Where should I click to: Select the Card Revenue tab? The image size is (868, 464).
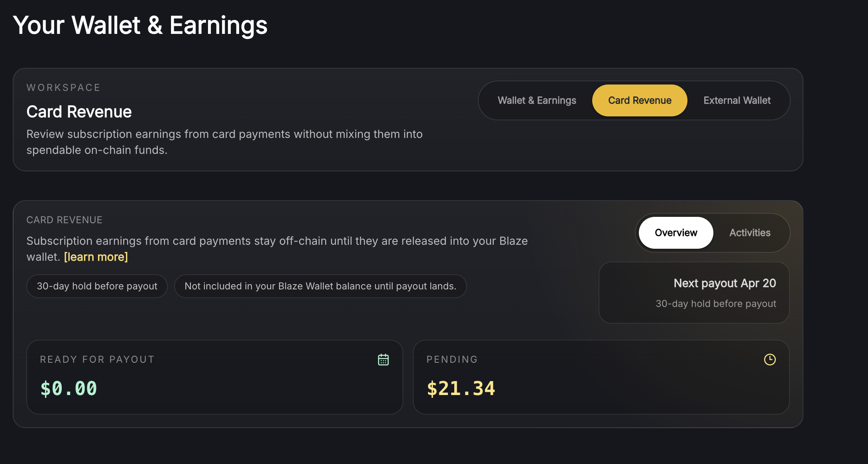pyautogui.click(x=639, y=100)
